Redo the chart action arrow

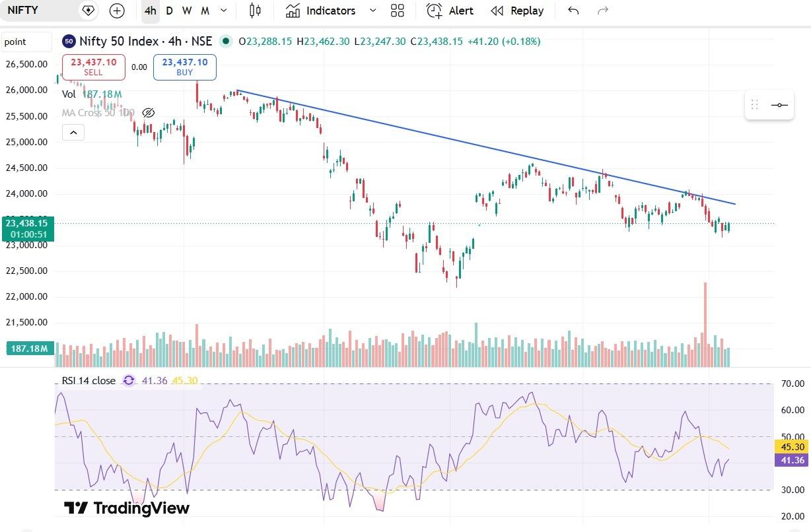[602, 11]
